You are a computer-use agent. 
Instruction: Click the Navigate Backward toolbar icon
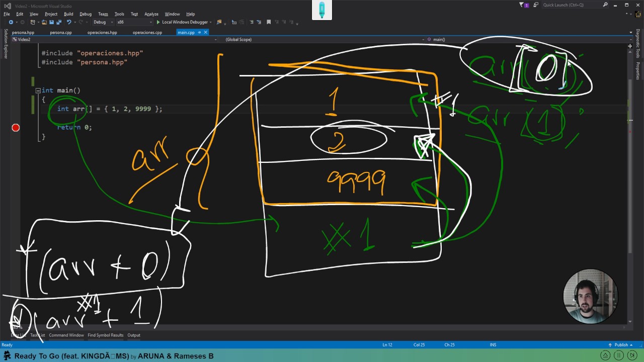[11, 22]
